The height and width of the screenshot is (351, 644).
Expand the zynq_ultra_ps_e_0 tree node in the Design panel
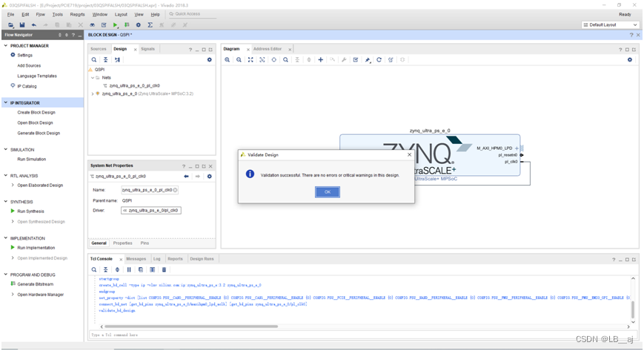(93, 94)
